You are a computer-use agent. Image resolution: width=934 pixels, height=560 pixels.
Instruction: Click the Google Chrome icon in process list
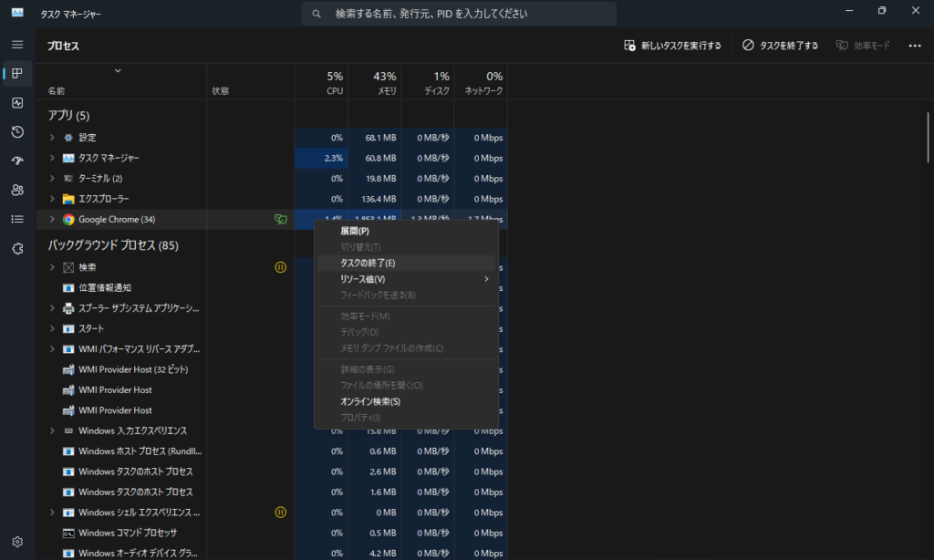[x=68, y=219]
